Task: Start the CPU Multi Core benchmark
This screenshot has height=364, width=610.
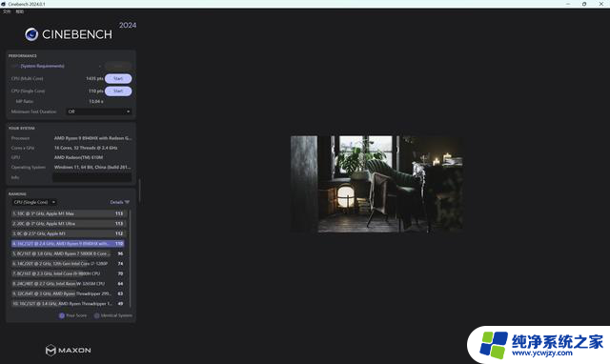Action: point(118,78)
